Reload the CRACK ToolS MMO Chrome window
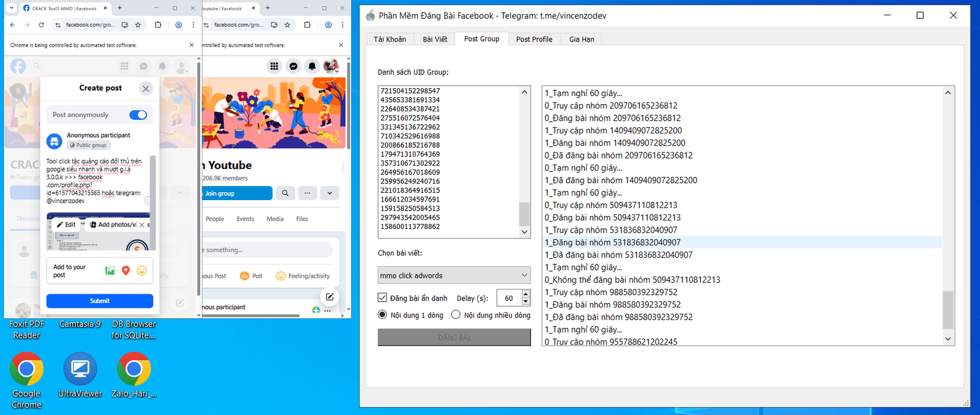Viewport: 980px width, 415px height. tap(41, 25)
